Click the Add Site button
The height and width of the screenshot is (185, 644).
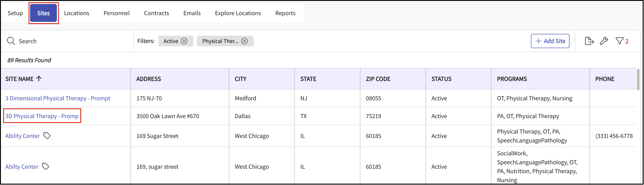550,41
